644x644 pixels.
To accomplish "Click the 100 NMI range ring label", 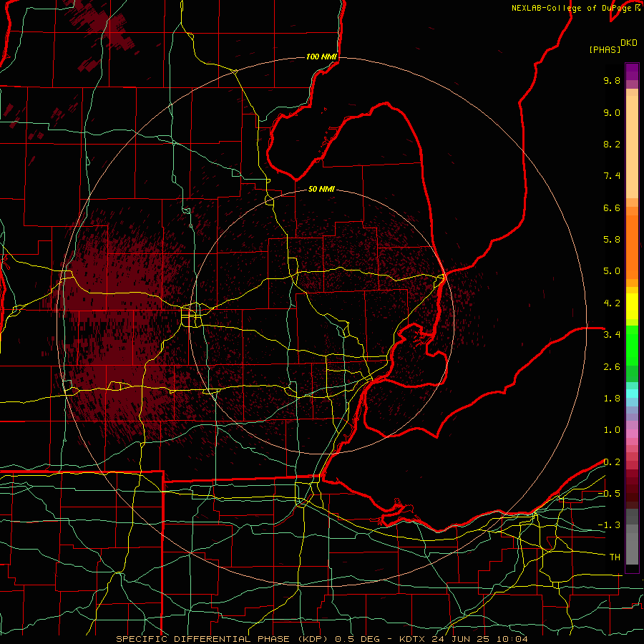I will tap(321, 57).
